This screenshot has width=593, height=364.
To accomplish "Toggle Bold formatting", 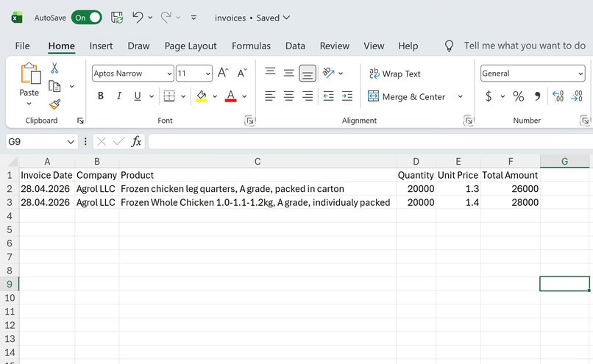I will [x=101, y=96].
